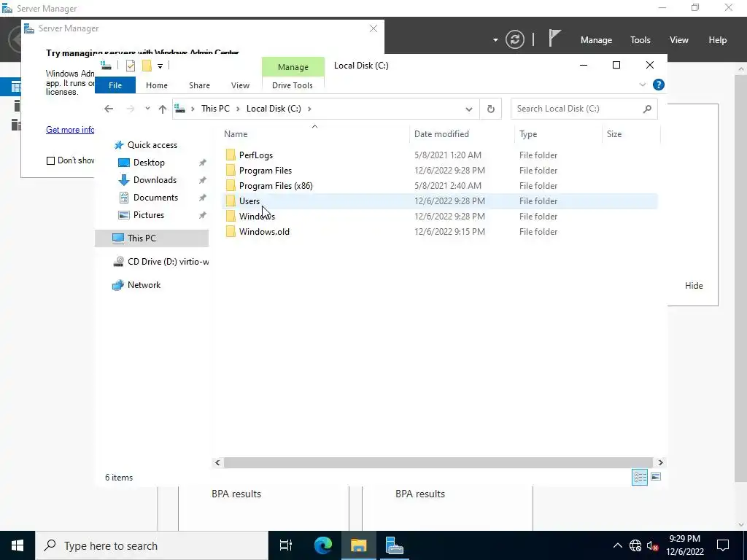Open the Manage menu in Server Manager

click(x=596, y=40)
